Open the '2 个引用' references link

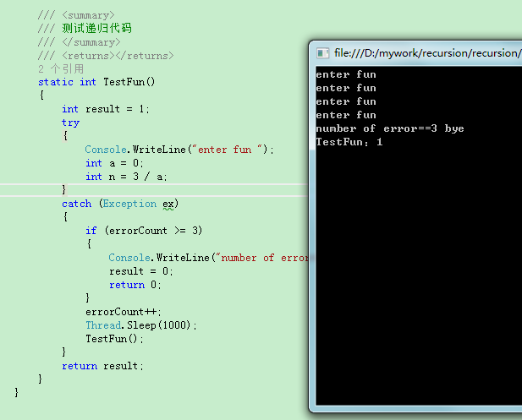pyautogui.click(x=61, y=68)
